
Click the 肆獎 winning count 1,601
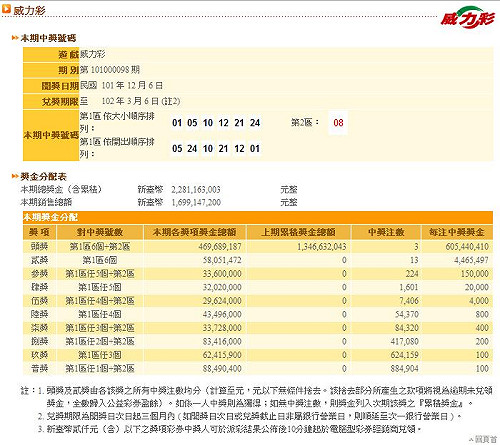pos(409,287)
